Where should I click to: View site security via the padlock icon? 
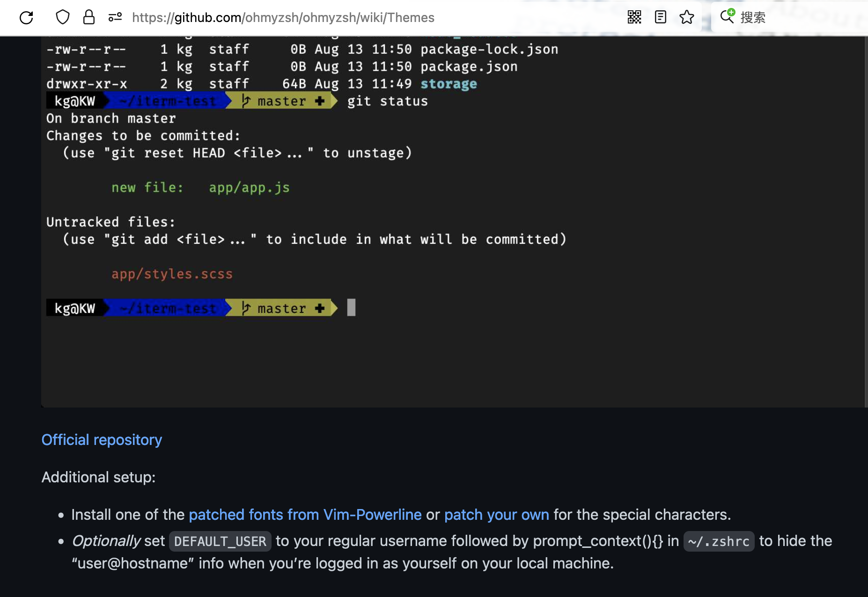pos(89,17)
